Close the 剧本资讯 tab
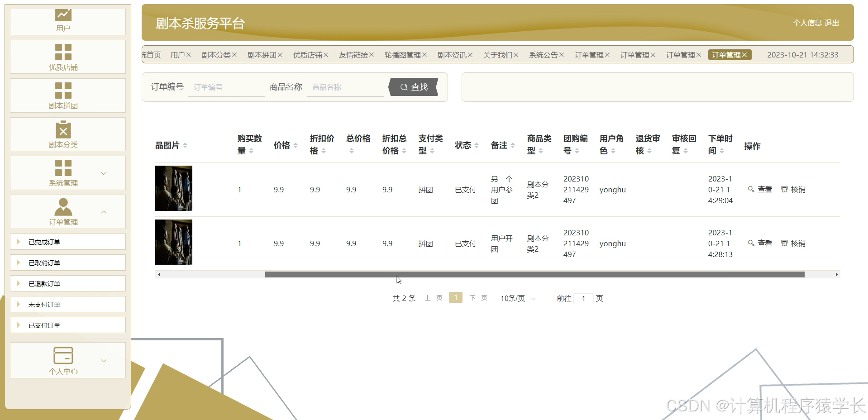Screen dimensions: 868x420 coord(470,55)
